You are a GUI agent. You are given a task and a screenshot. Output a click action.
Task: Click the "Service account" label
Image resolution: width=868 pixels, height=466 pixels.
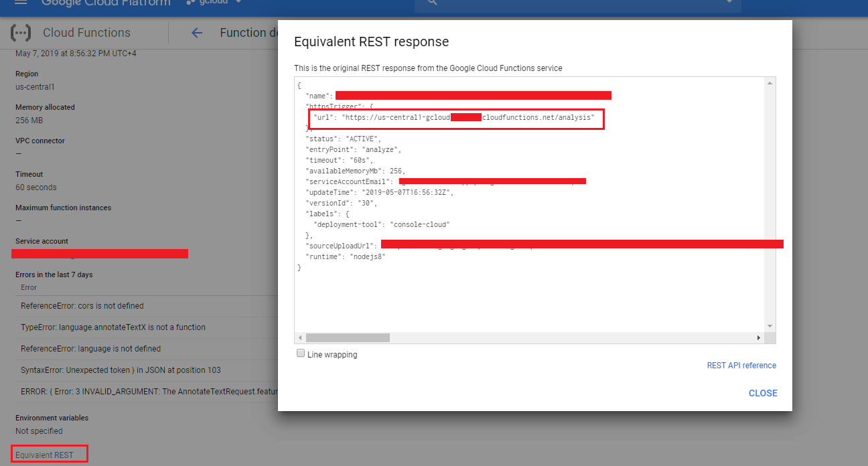[42, 241]
